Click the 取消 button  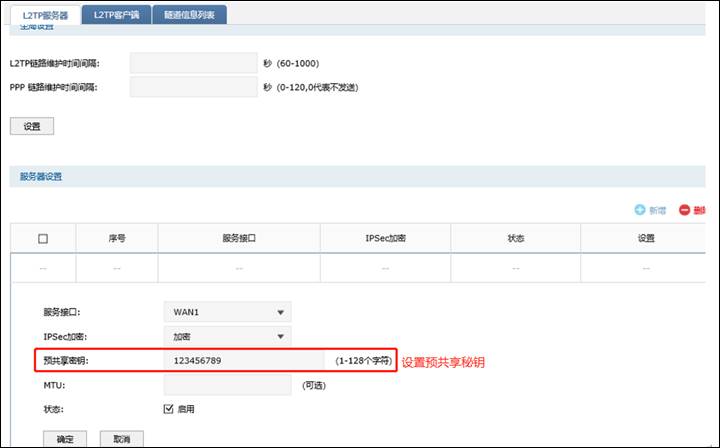(x=122, y=438)
